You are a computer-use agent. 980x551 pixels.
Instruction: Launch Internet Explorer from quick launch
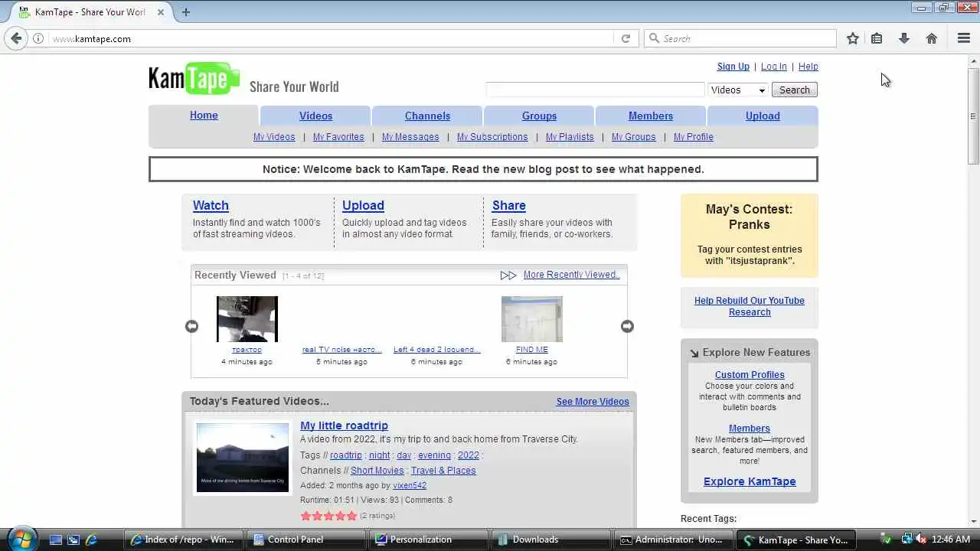[x=91, y=540]
